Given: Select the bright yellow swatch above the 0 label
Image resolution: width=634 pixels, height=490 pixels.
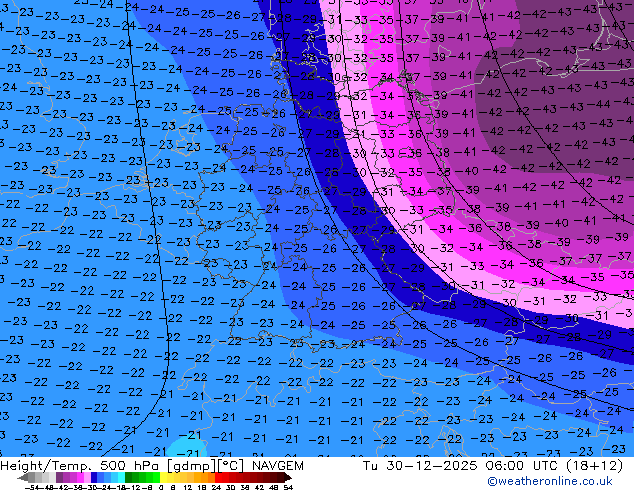Looking at the screenshot, I should pyautogui.click(x=164, y=478).
